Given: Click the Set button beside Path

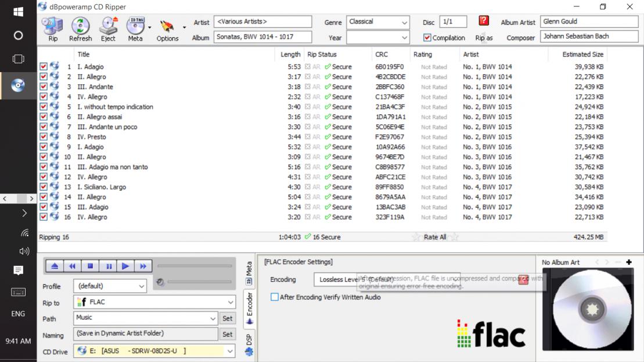Looking at the screenshot, I should 227,318.
